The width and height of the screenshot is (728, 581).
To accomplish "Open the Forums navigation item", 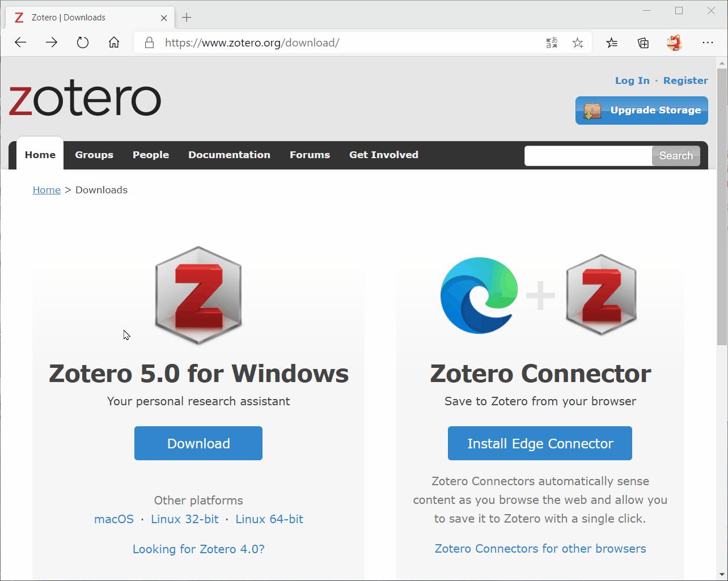I will pos(310,155).
